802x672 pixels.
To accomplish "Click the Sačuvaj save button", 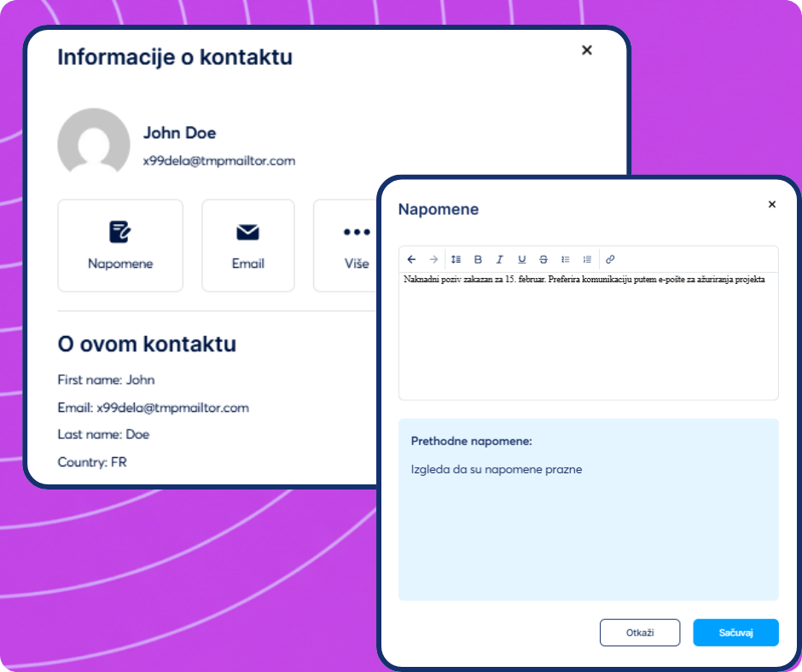I will [x=735, y=633].
